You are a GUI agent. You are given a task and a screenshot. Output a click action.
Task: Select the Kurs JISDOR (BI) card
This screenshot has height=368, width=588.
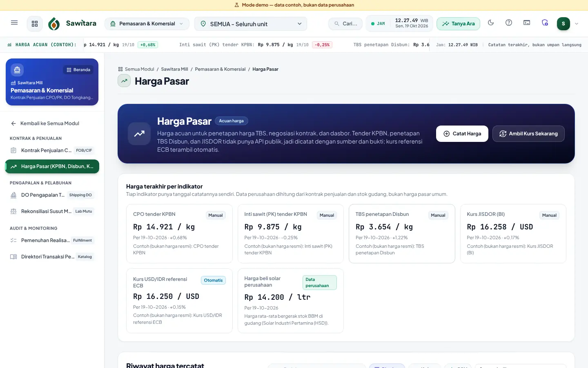click(513, 233)
